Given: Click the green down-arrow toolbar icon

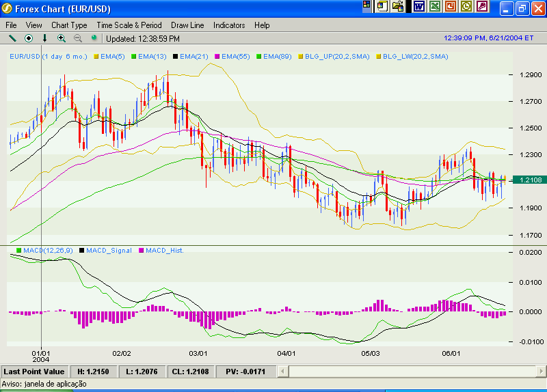Looking at the screenshot, I should pos(45,38).
